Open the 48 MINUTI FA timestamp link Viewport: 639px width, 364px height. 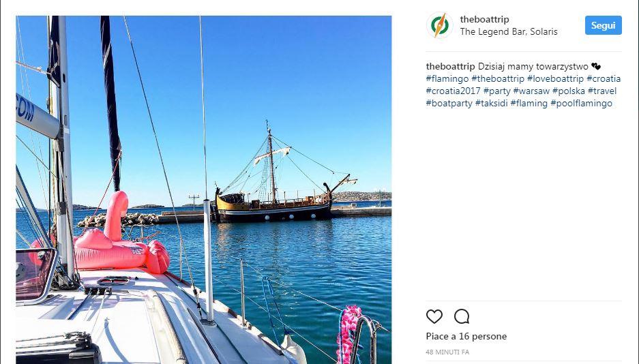point(447,352)
